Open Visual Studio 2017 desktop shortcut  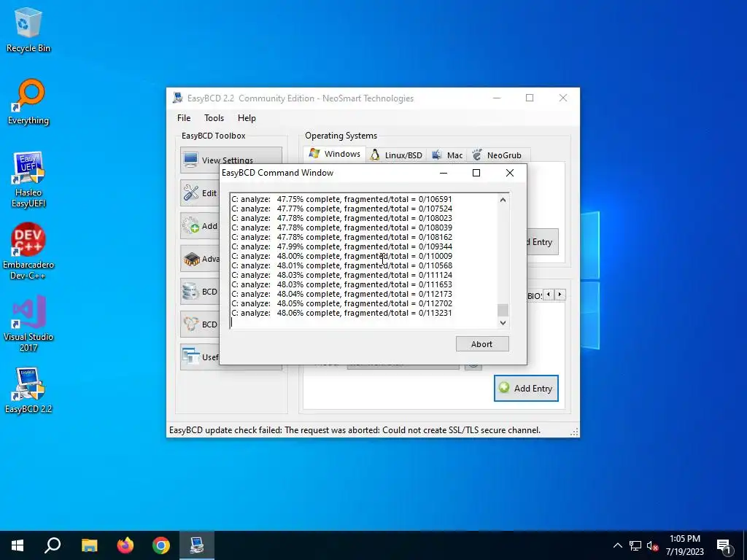28,324
